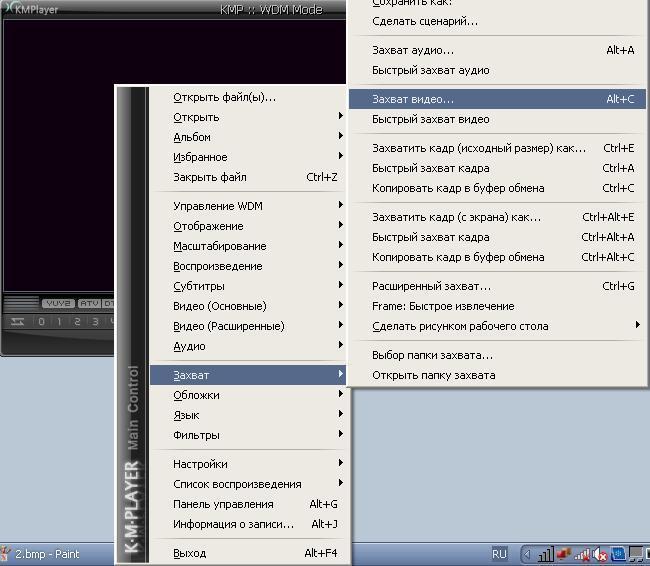Image resolution: width=650 pixels, height=566 pixels.
Task: Click the red network computers tray icon
Action: (564, 553)
